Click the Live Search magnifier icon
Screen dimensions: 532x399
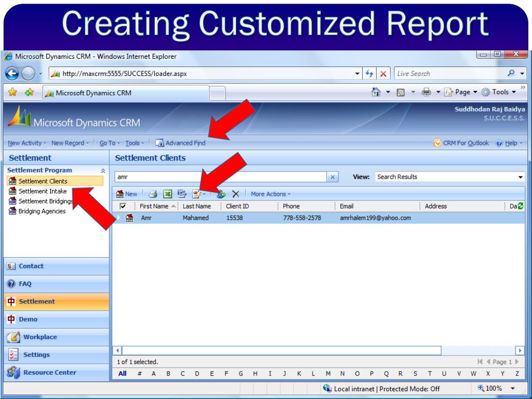tap(511, 73)
